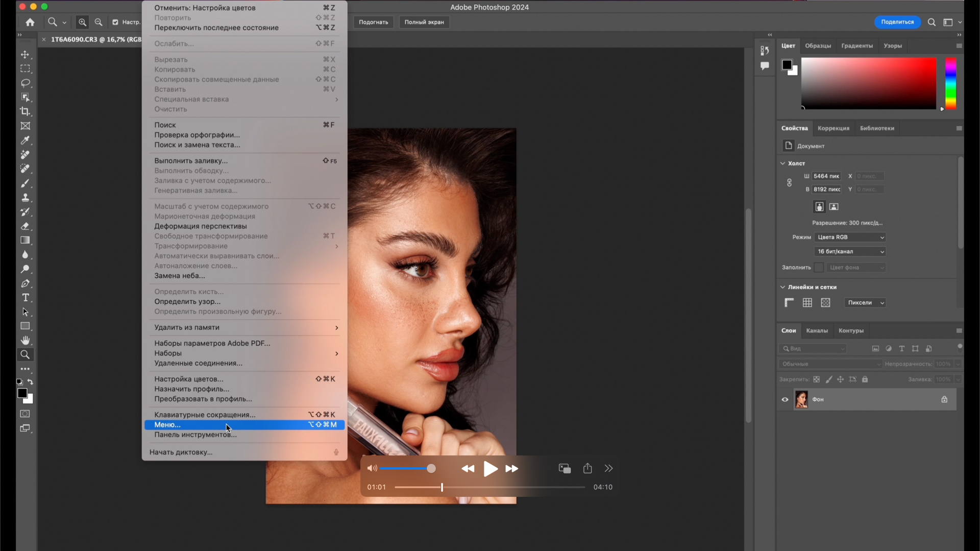Switch to the Каналы tab
The height and width of the screenshot is (551, 980).
(817, 330)
